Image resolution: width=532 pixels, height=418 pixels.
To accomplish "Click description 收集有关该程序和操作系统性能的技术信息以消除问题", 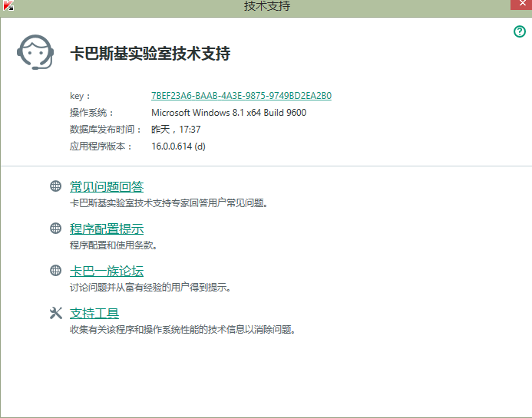I will point(183,330).
